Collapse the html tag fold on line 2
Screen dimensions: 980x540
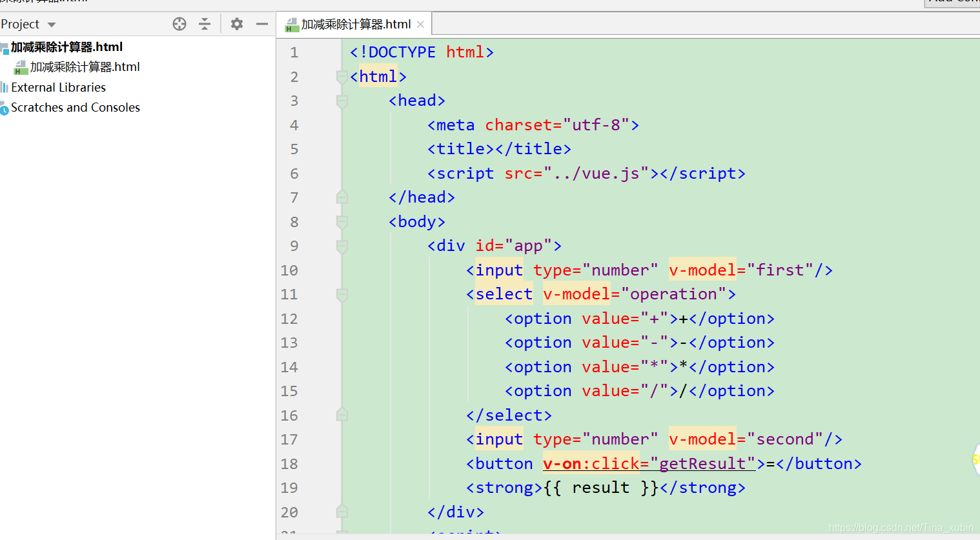click(342, 77)
